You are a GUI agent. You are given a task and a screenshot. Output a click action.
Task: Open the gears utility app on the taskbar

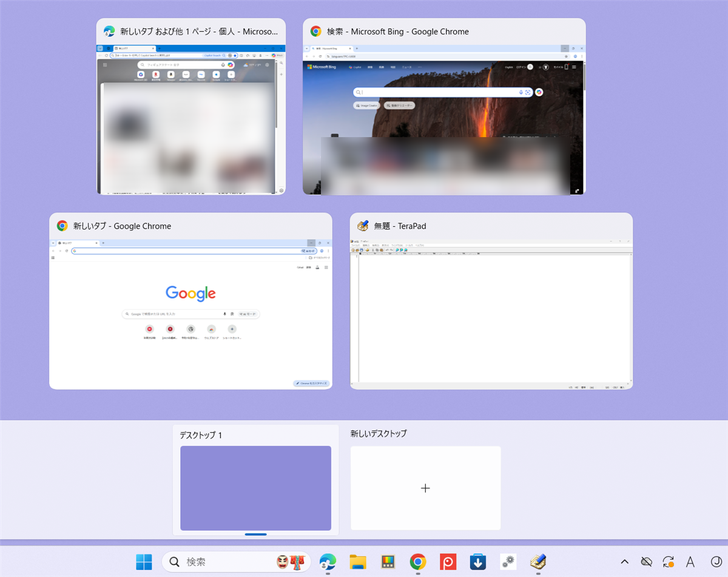[508, 561]
